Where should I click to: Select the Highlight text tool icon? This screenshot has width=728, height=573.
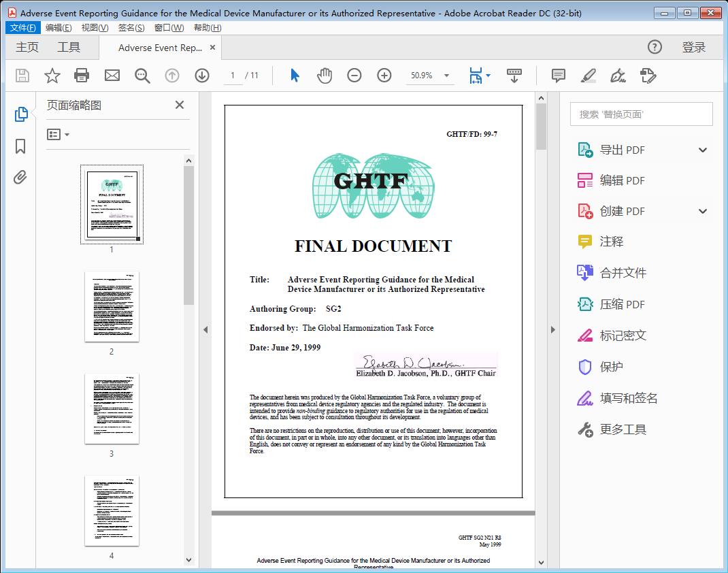coord(588,76)
